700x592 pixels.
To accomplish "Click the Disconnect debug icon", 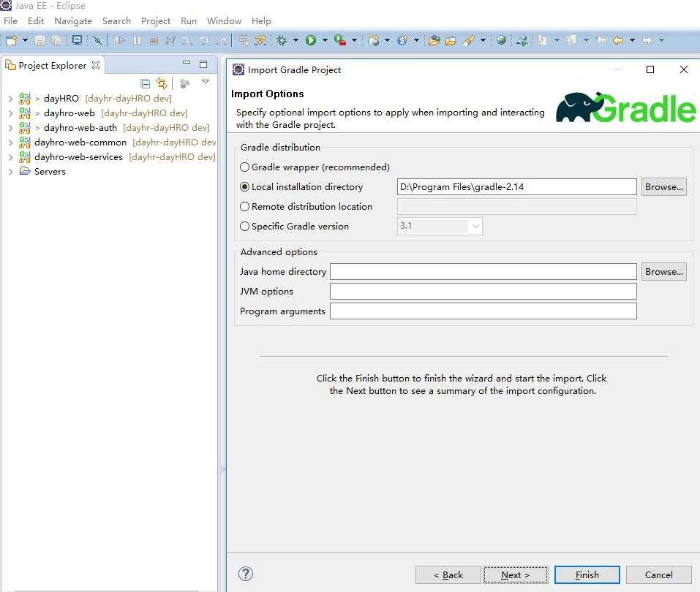I will click(170, 41).
